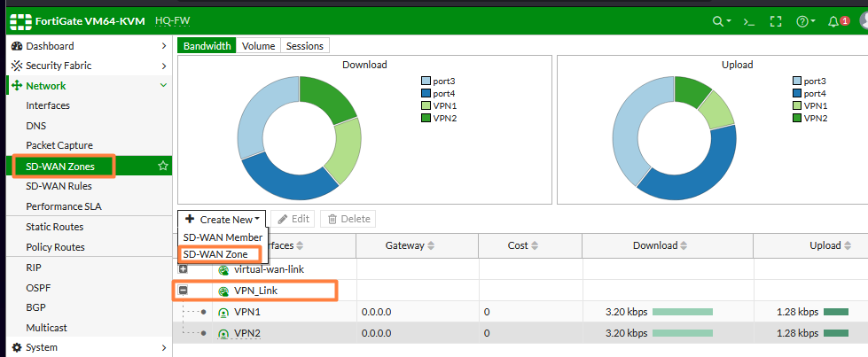Click the pencil icon on Edit

coord(283,219)
